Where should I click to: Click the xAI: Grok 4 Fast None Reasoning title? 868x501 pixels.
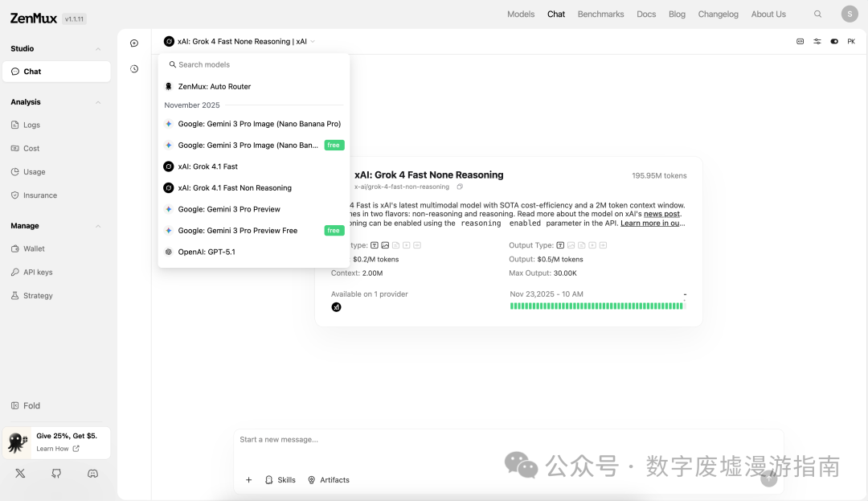(x=429, y=175)
